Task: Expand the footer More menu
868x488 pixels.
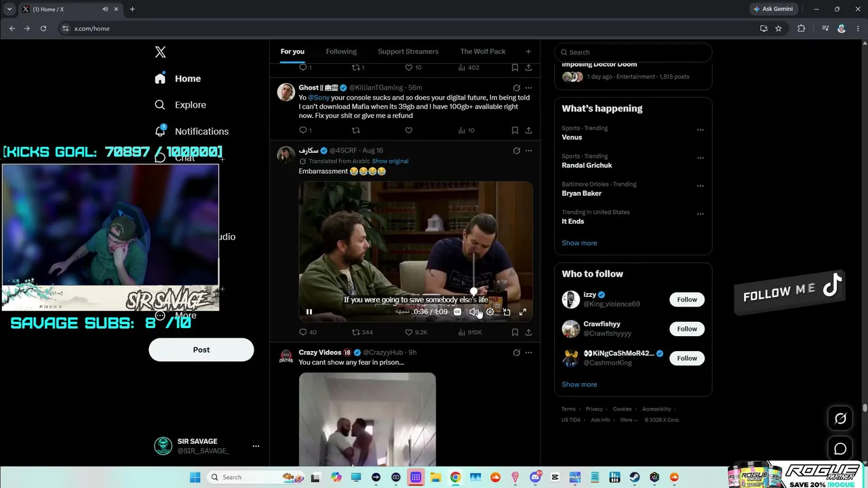Action: (x=629, y=420)
